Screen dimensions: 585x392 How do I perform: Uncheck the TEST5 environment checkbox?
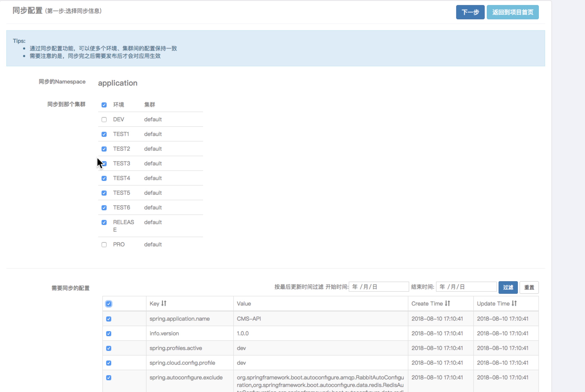point(104,193)
